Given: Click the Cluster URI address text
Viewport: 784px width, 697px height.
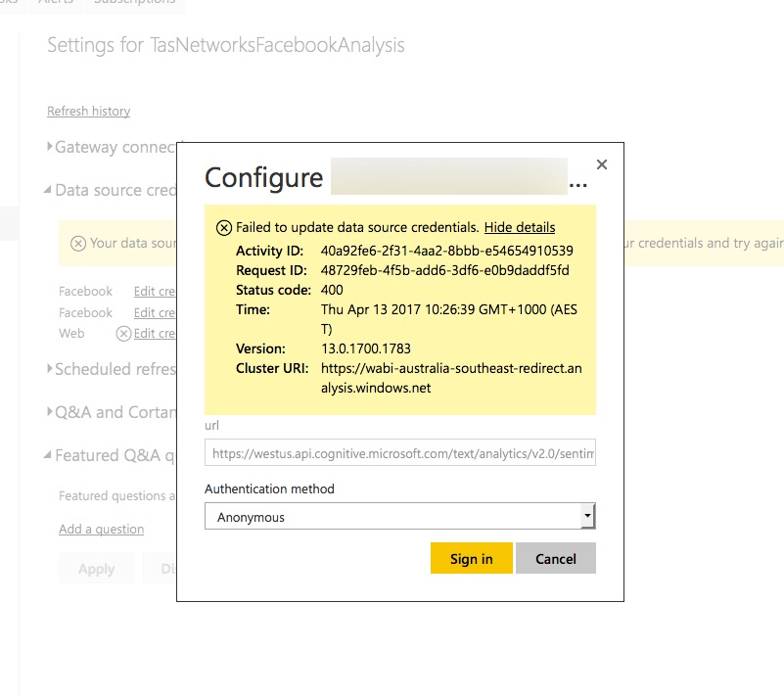Looking at the screenshot, I should 451,378.
